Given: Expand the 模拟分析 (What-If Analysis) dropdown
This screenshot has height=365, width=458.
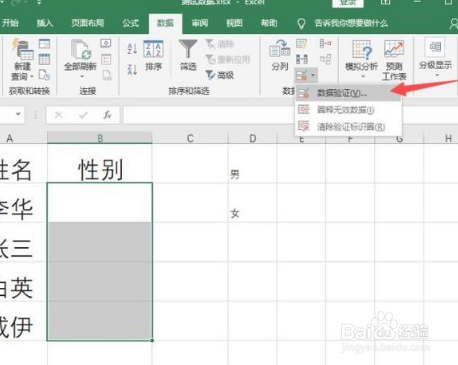Looking at the screenshot, I should [x=363, y=77].
